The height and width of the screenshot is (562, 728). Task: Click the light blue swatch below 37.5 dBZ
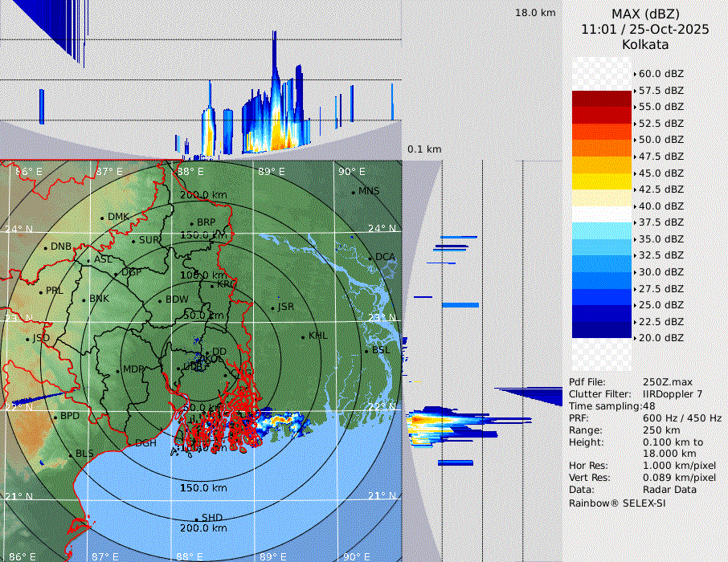(x=601, y=230)
